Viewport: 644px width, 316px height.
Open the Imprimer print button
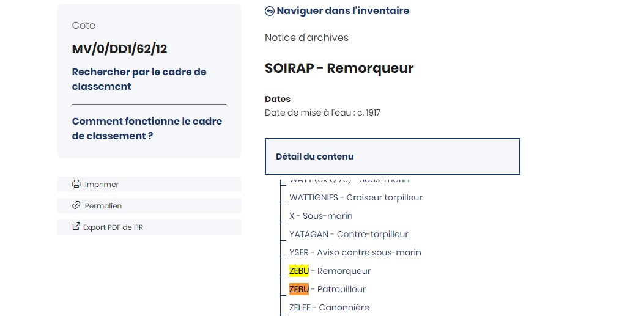pyautogui.click(x=149, y=184)
